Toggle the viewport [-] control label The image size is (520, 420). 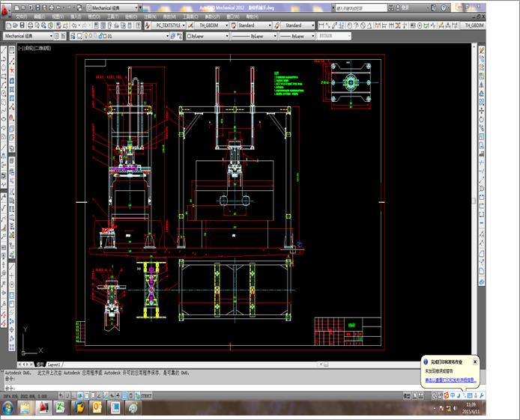[22, 47]
